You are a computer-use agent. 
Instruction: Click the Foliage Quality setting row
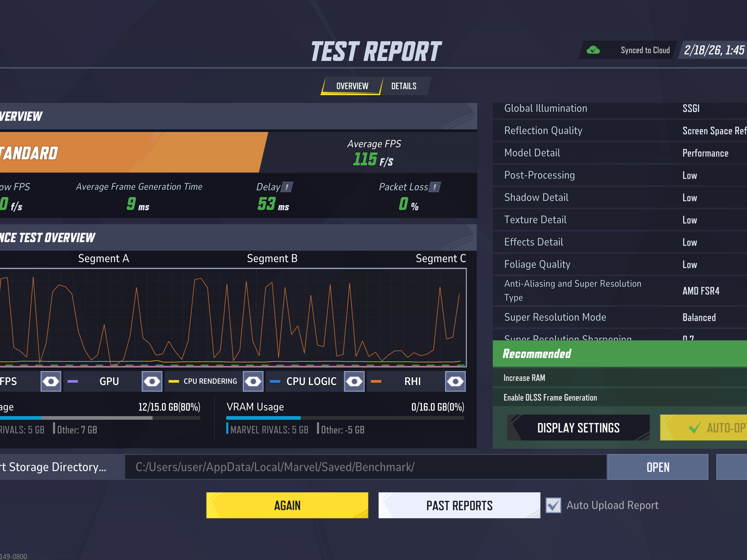[x=620, y=264]
